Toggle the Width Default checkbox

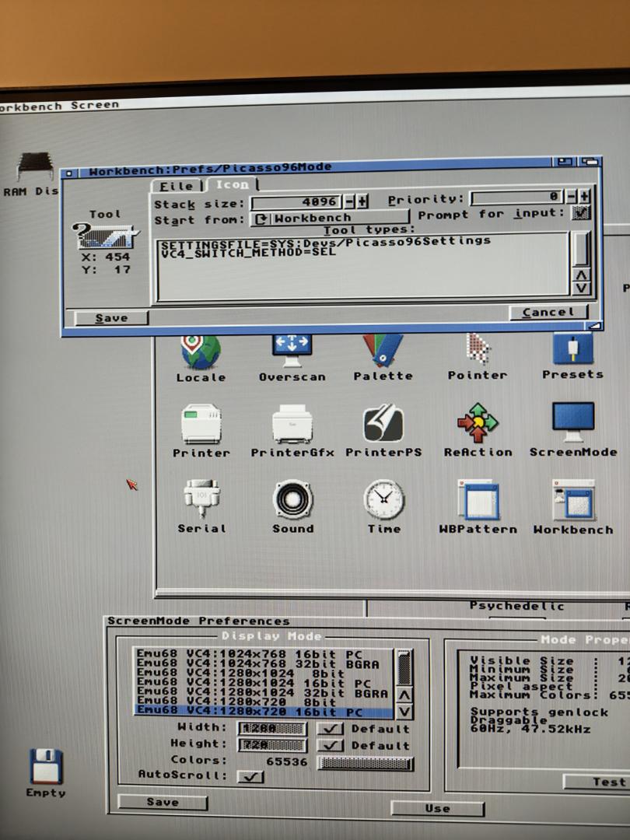tap(330, 729)
